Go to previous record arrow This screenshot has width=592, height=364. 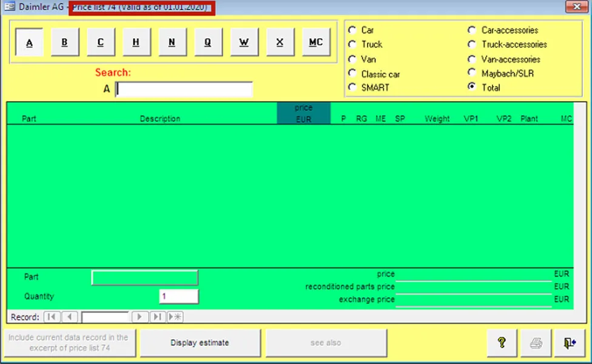[x=70, y=317]
